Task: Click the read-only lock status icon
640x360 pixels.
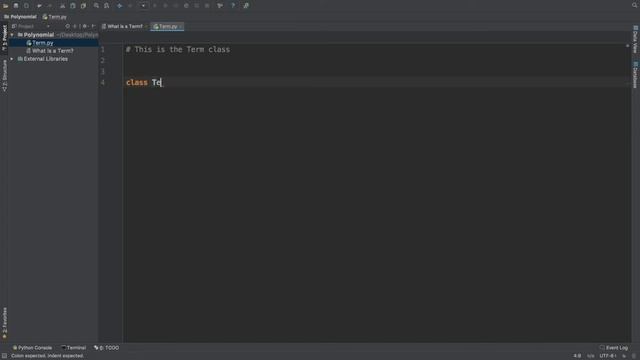Action: [624, 356]
